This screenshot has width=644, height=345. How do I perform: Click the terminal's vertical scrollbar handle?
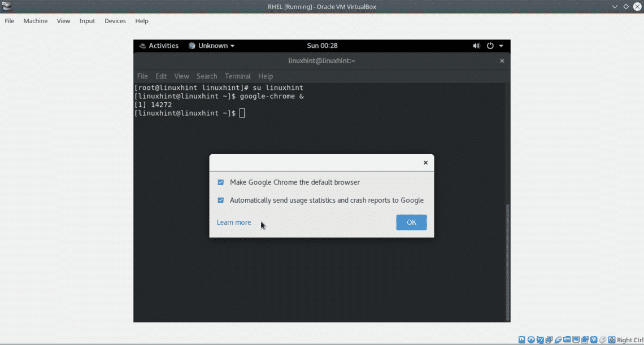508,263
